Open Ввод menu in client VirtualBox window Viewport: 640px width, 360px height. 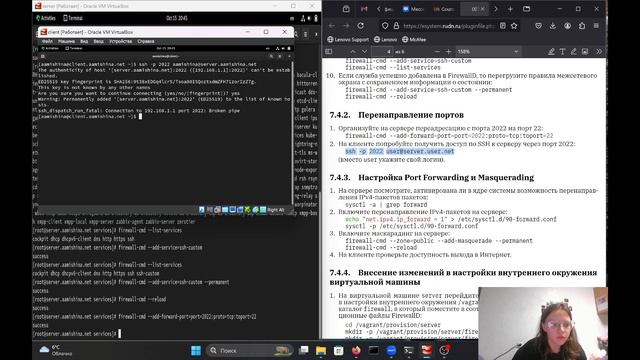pos(98,41)
